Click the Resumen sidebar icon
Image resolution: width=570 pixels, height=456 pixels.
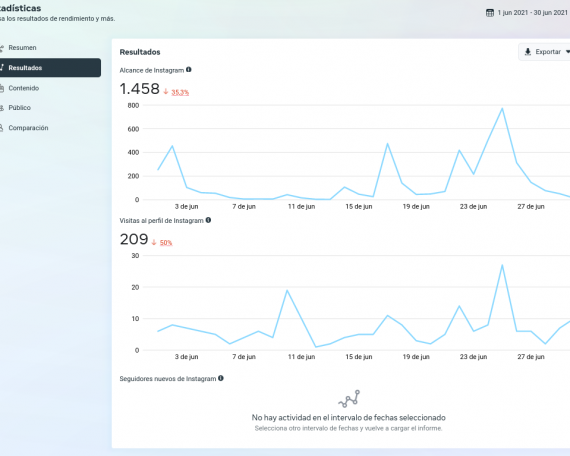1,48
